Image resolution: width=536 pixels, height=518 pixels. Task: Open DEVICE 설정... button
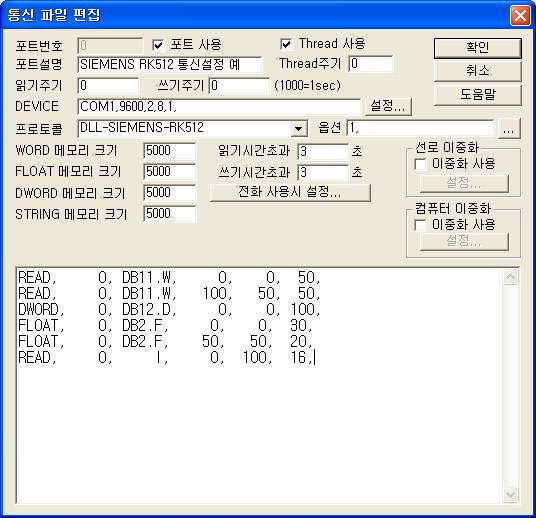pyautogui.click(x=388, y=106)
